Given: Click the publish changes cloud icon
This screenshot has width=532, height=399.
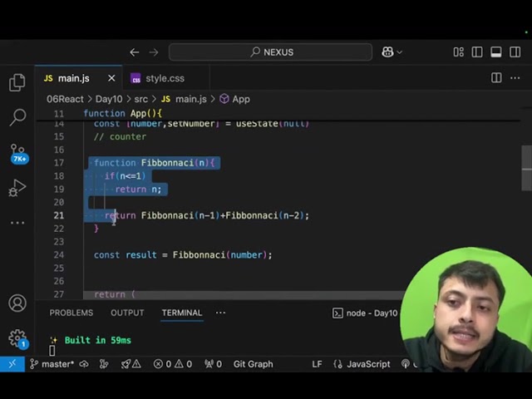Looking at the screenshot, I should coord(84,364).
